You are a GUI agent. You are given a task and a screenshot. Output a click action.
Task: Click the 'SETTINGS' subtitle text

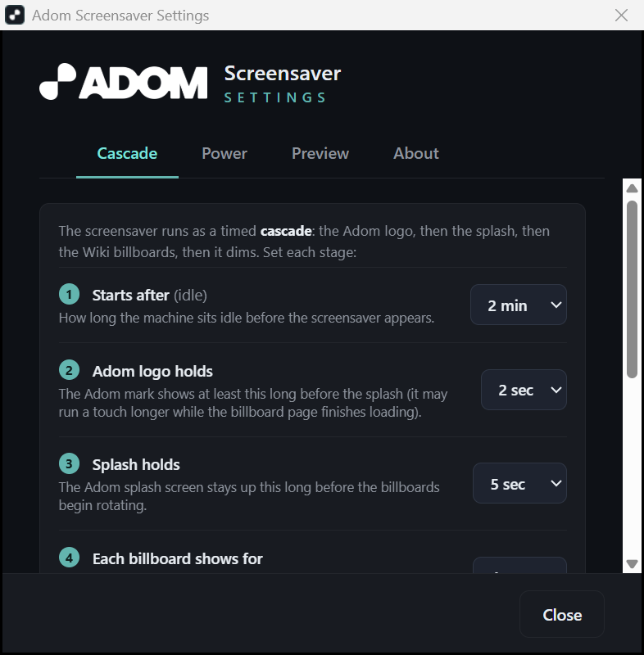pyautogui.click(x=275, y=97)
